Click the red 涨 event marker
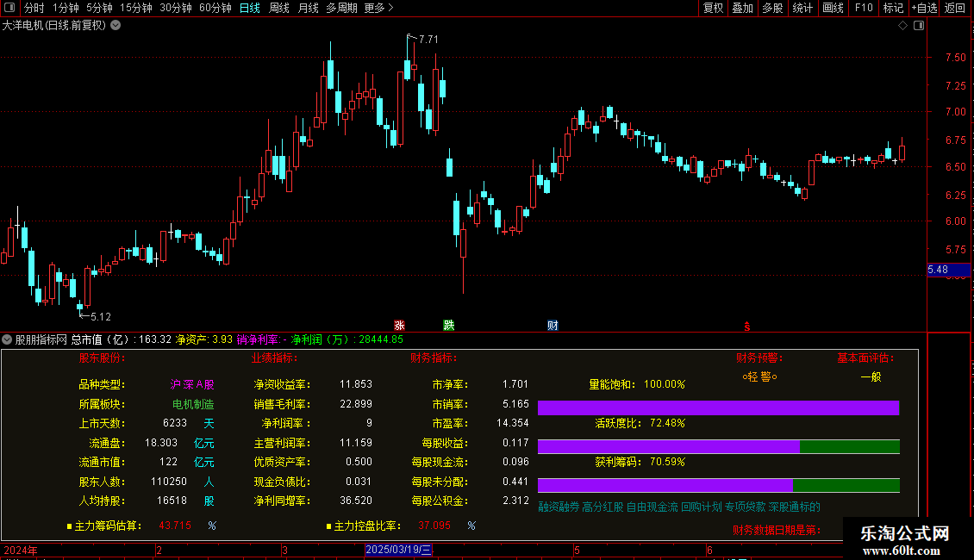This screenshot has height=560, width=974. click(x=399, y=326)
